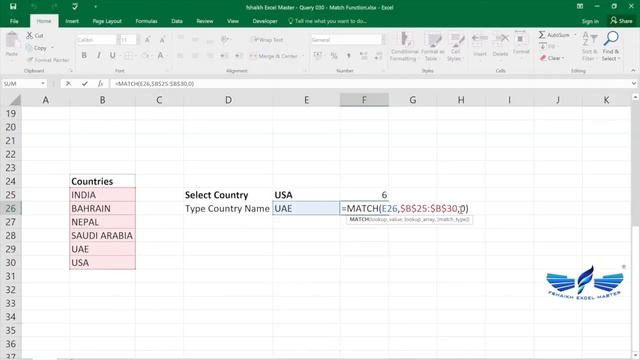This screenshot has height=360, width=640.
Task: Switch to the Developer tab
Action: click(x=264, y=21)
